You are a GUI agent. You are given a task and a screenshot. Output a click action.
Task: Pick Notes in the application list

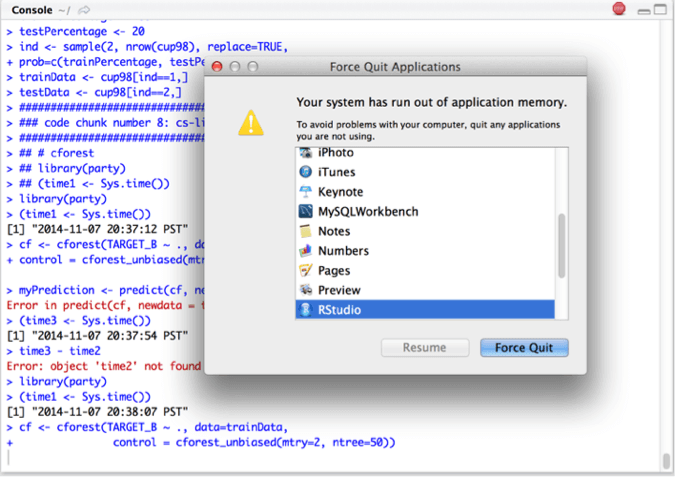click(x=334, y=231)
